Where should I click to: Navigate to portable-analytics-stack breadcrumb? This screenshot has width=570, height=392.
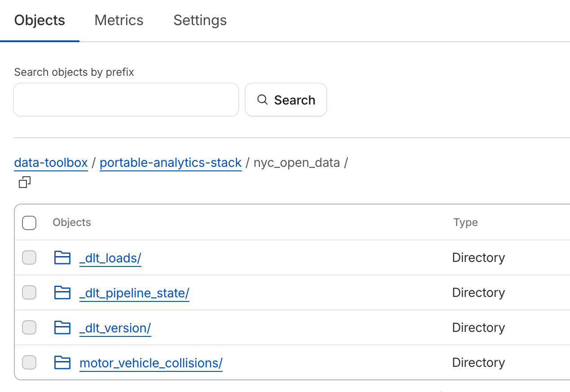pyautogui.click(x=171, y=162)
